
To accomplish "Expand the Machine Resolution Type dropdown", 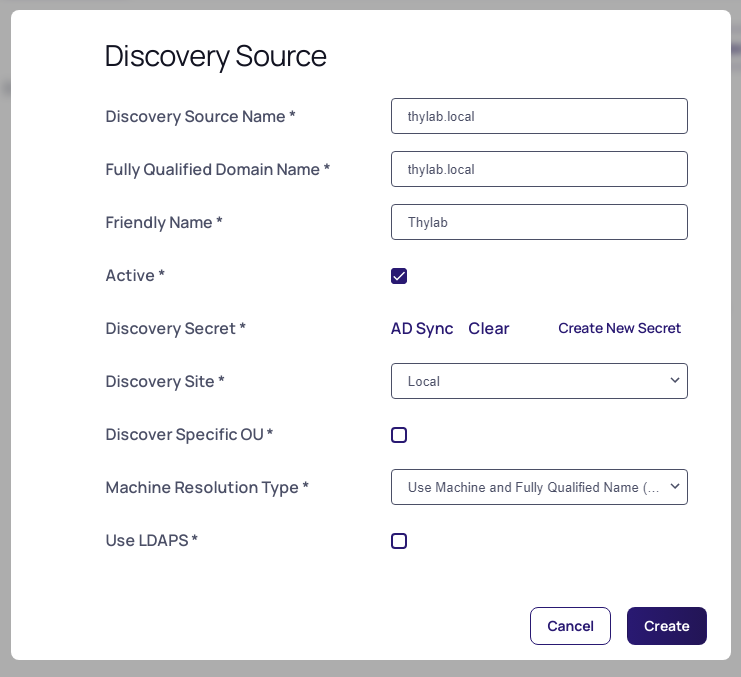I will click(x=539, y=487).
